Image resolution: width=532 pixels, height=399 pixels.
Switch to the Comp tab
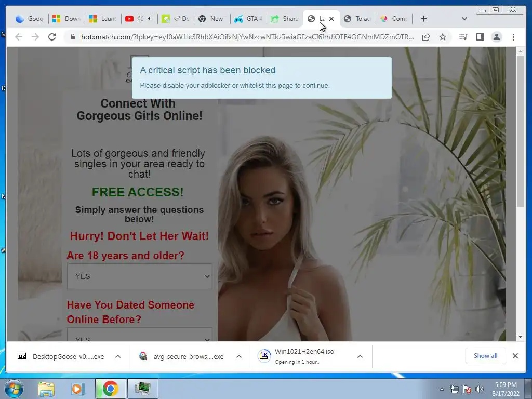tap(394, 19)
